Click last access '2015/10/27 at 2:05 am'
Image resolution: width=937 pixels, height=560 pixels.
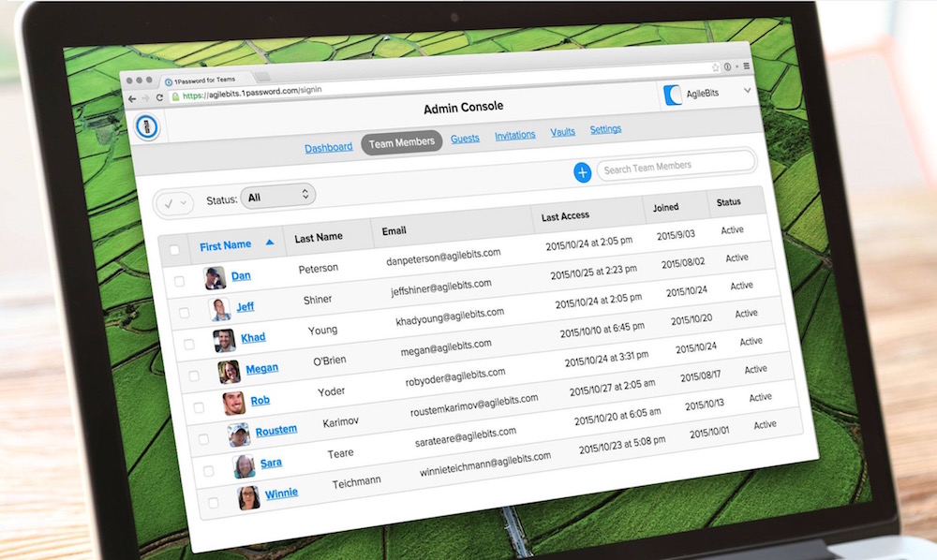[x=613, y=388]
